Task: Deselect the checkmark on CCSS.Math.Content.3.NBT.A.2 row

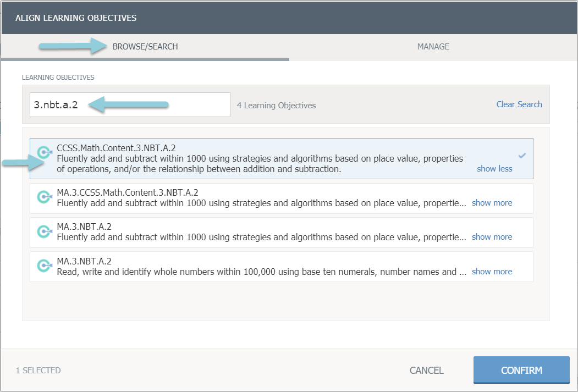Action: (x=522, y=156)
